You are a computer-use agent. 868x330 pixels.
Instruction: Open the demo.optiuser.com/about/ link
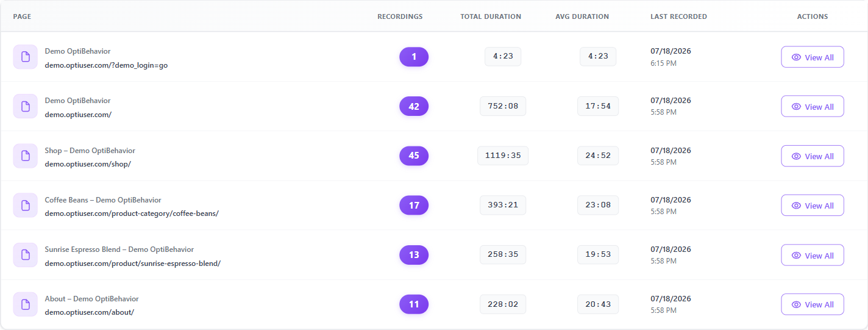89,312
